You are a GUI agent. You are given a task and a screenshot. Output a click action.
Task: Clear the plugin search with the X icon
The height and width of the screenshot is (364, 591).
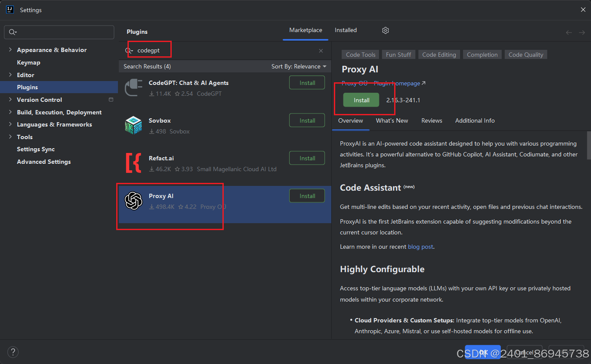(321, 51)
